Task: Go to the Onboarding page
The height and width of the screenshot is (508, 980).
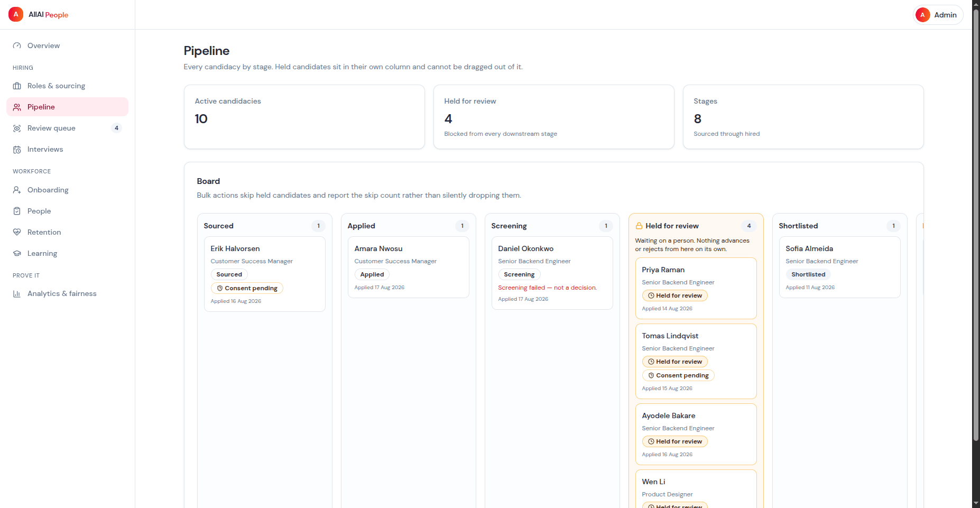Action: (67, 190)
